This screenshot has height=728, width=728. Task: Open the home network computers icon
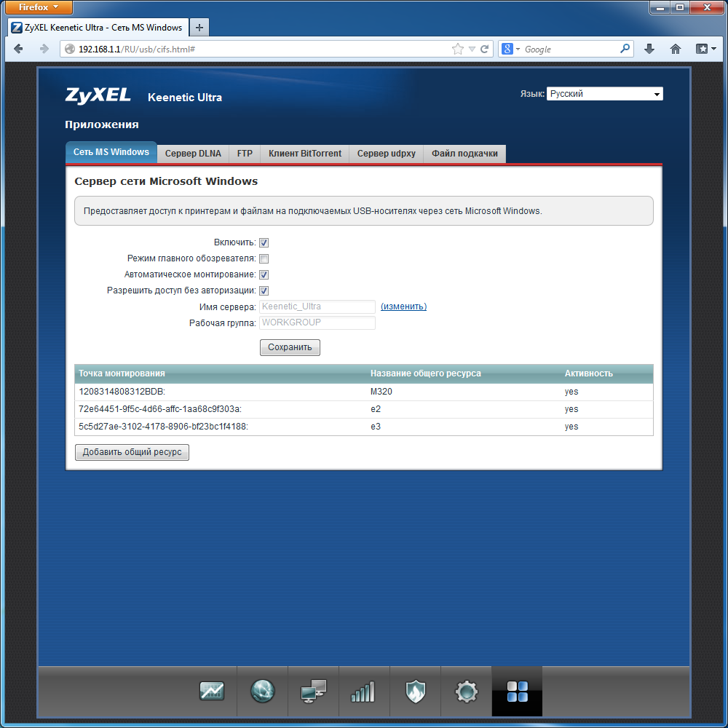[x=313, y=692]
